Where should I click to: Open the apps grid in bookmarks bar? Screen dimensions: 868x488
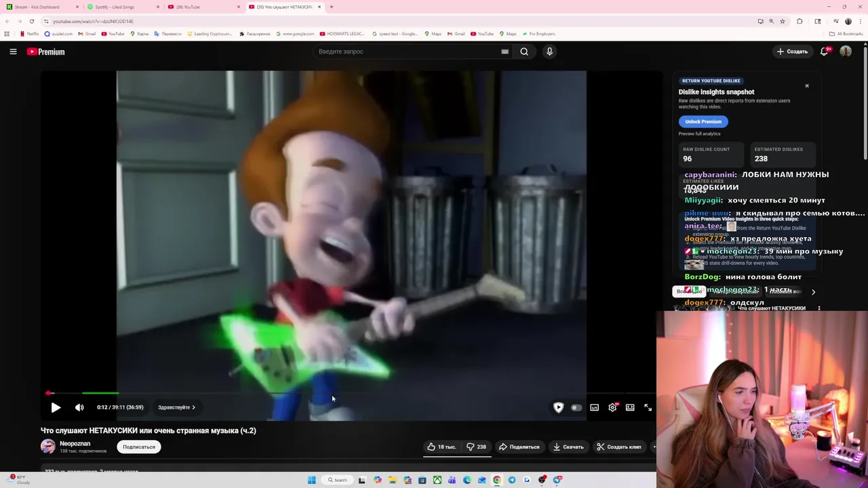click(x=7, y=34)
